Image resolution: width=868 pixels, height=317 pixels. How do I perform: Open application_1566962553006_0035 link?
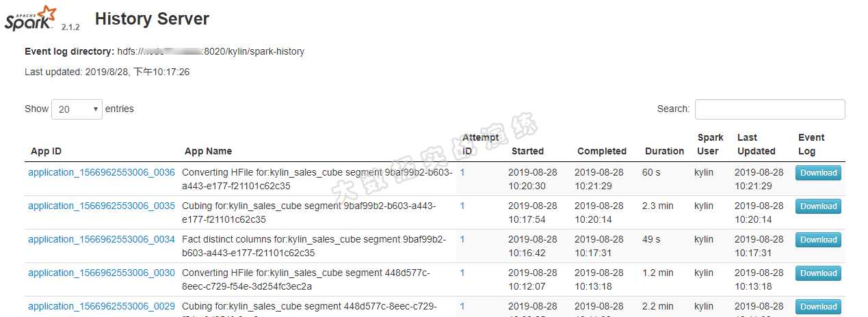point(101,206)
